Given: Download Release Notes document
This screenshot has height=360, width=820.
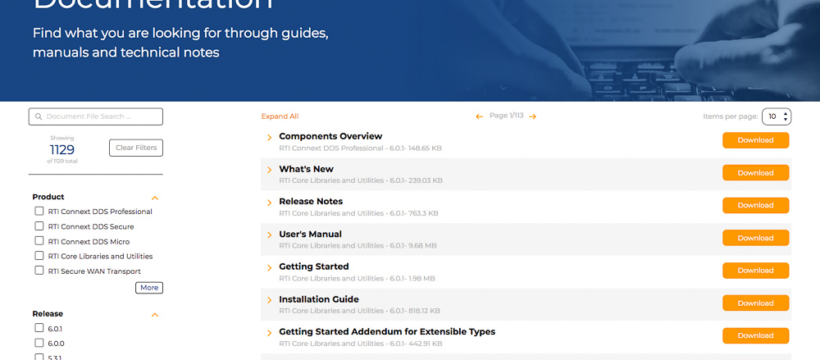Looking at the screenshot, I should tap(756, 205).
